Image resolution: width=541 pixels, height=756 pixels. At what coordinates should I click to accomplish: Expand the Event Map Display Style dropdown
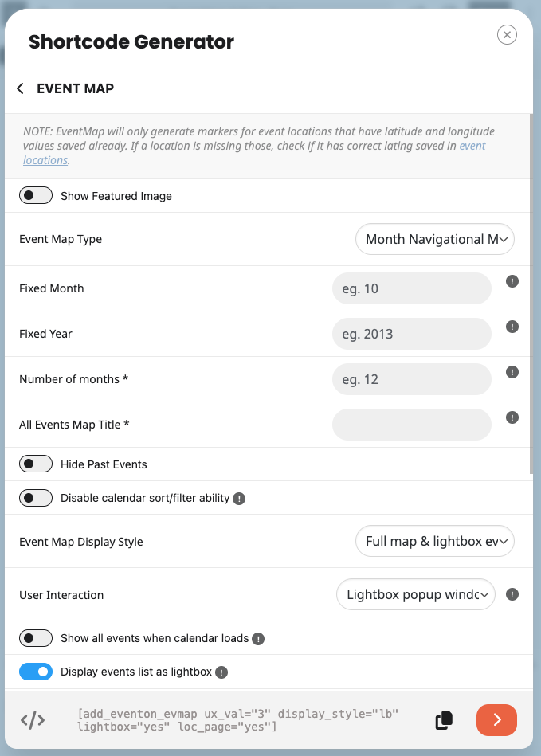[x=435, y=542]
